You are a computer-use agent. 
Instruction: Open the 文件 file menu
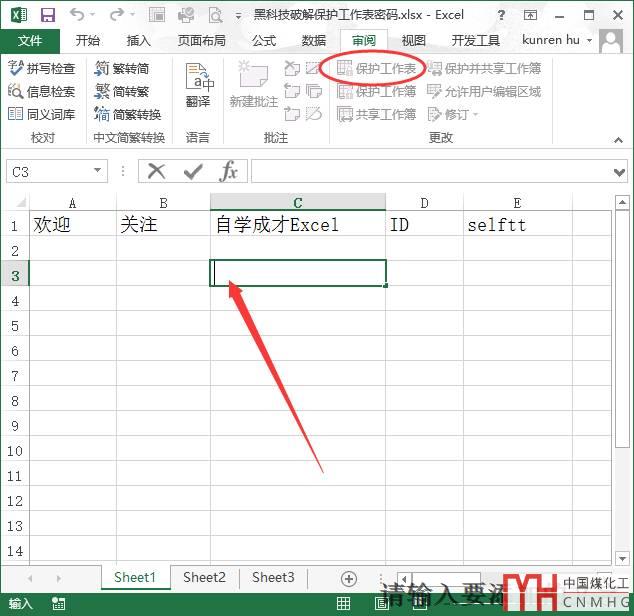coord(30,40)
